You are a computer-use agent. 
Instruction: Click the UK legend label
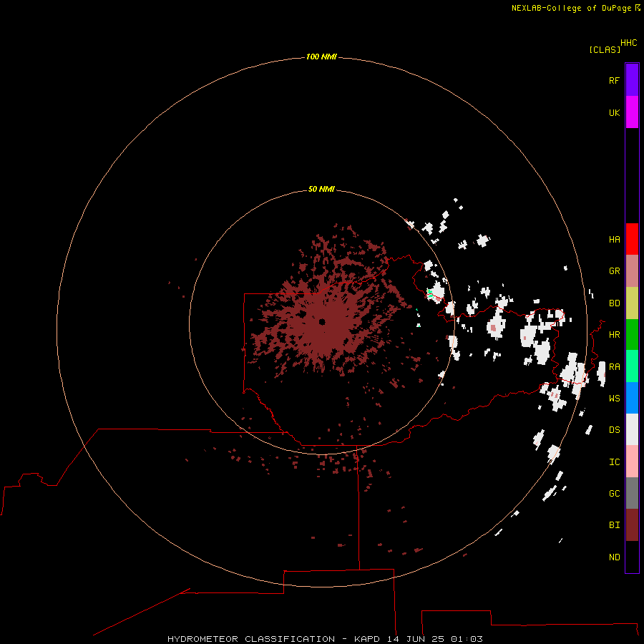pos(614,113)
